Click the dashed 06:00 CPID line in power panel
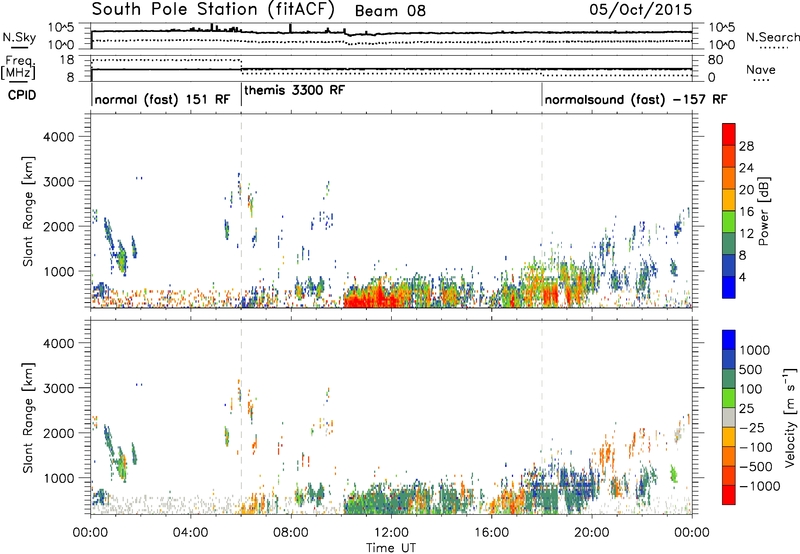Viewport: 800px width, 554px height. pos(241,211)
